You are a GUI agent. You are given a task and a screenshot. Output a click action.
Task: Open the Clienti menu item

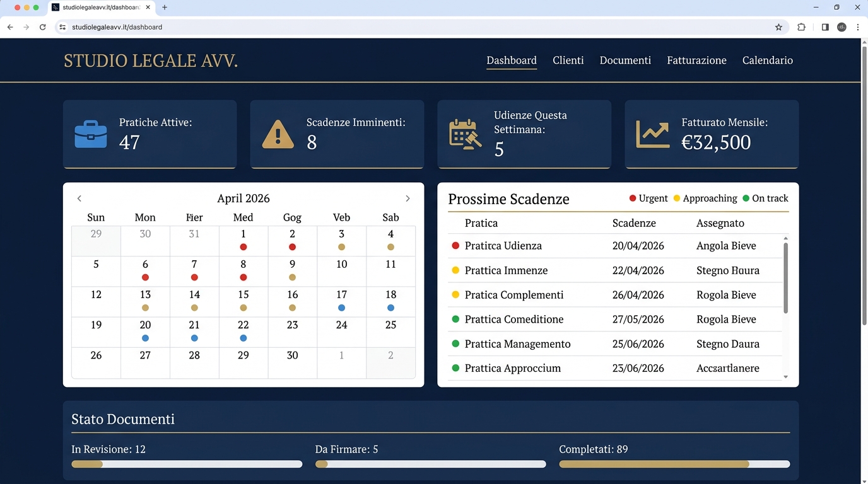pos(568,60)
